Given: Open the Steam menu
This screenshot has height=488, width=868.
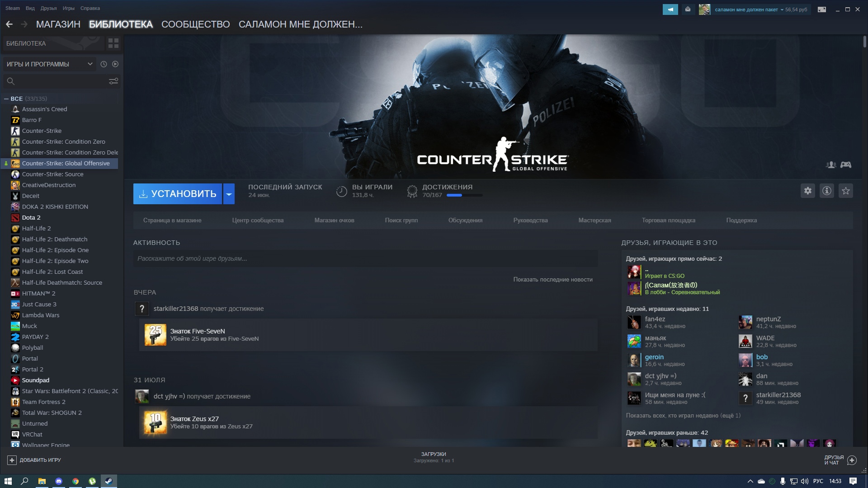Looking at the screenshot, I should point(13,8).
